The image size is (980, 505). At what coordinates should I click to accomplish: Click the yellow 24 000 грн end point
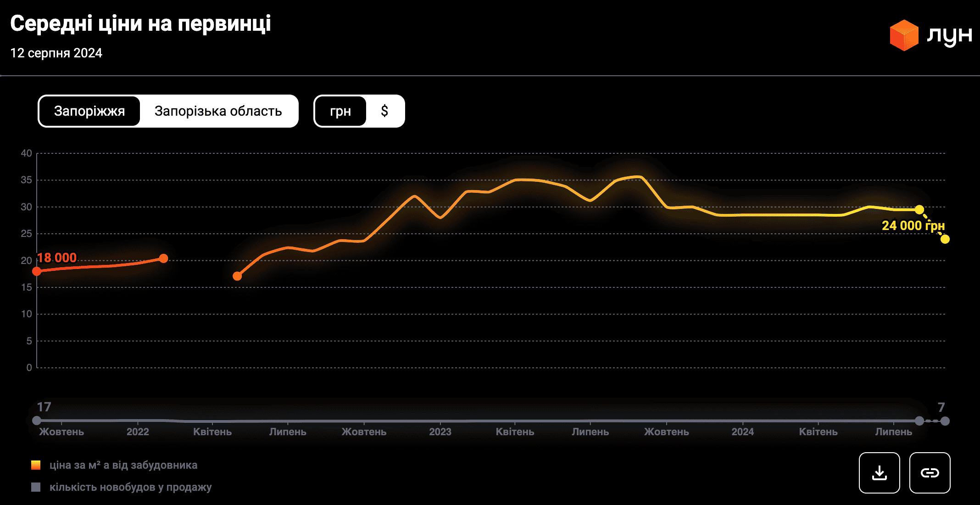tap(945, 239)
